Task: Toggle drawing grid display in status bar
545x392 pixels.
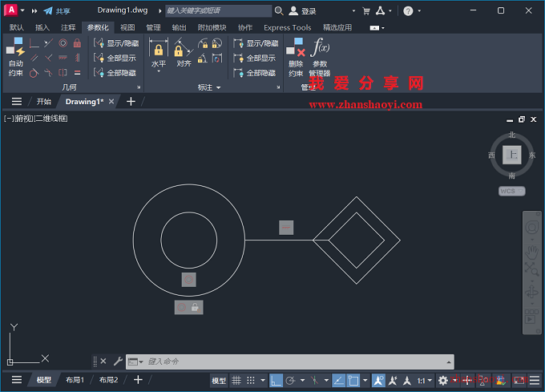Action: pyautogui.click(x=236, y=381)
